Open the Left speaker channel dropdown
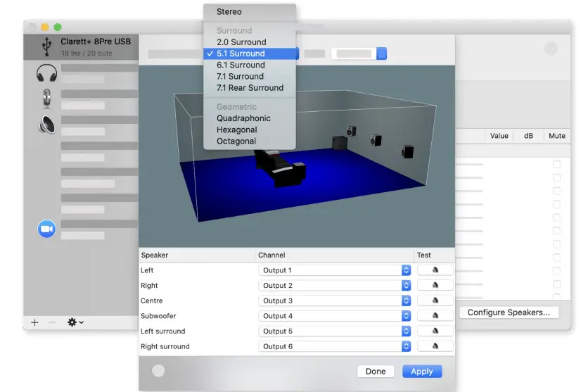 pos(335,270)
